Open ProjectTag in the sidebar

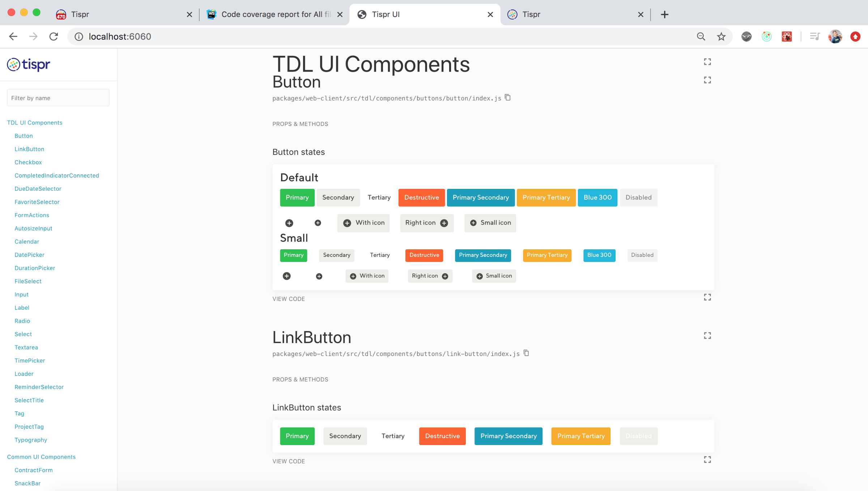tap(29, 427)
